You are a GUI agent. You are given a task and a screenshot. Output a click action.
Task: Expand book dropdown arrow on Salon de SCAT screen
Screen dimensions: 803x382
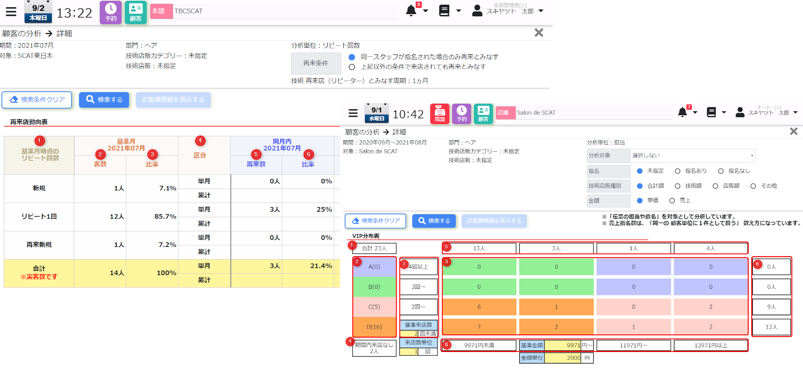[x=723, y=113]
